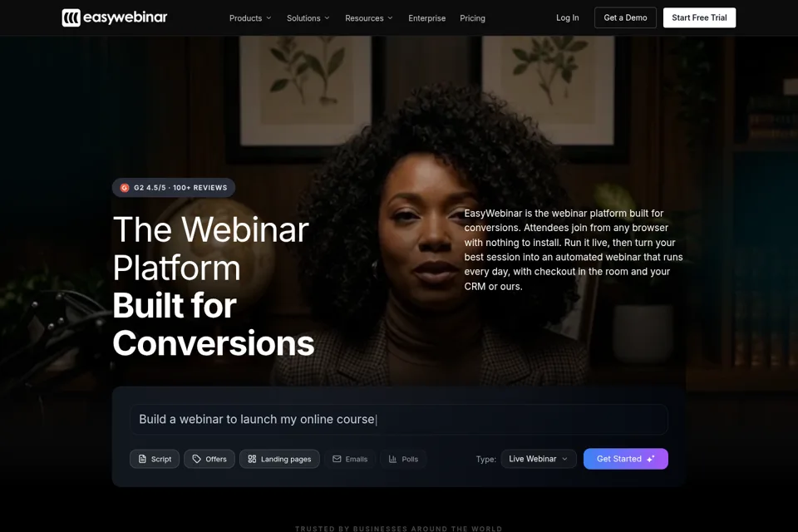This screenshot has width=798, height=532.
Task: Click the Get a Demo button
Action: 625,17
